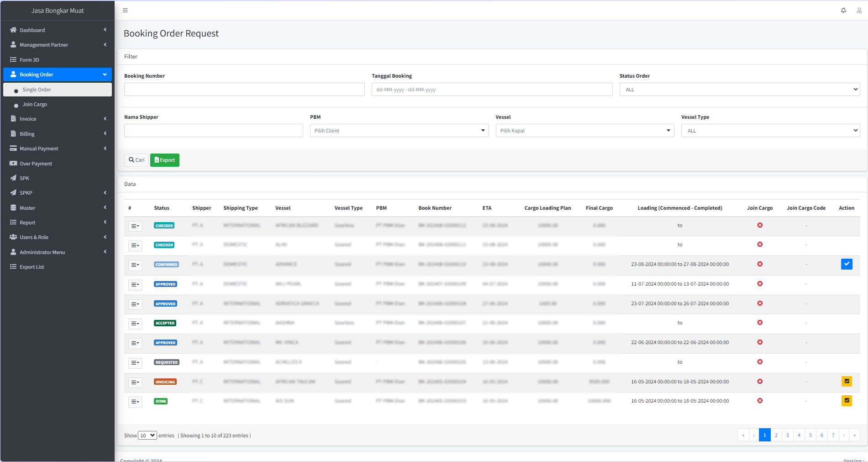Click the Cari search button

(136, 160)
